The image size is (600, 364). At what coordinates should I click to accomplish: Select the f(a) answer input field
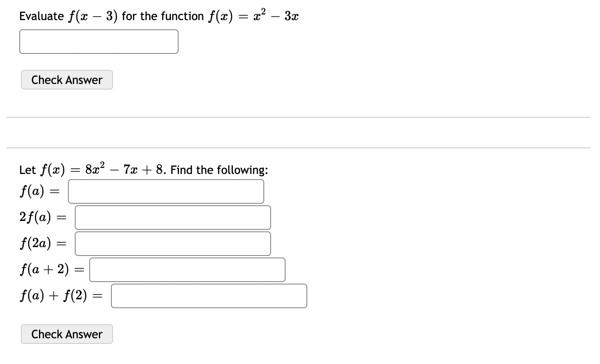pos(166,191)
